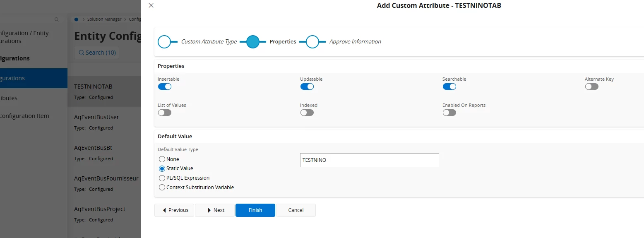644x238 pixels.
Task: Toggle the Insertable switch
Action: [164, 87]
